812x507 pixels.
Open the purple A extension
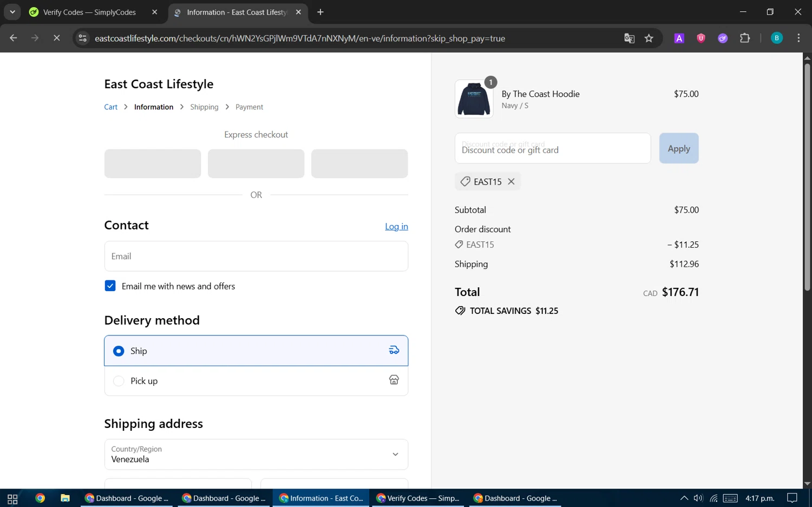click(679, 38)
